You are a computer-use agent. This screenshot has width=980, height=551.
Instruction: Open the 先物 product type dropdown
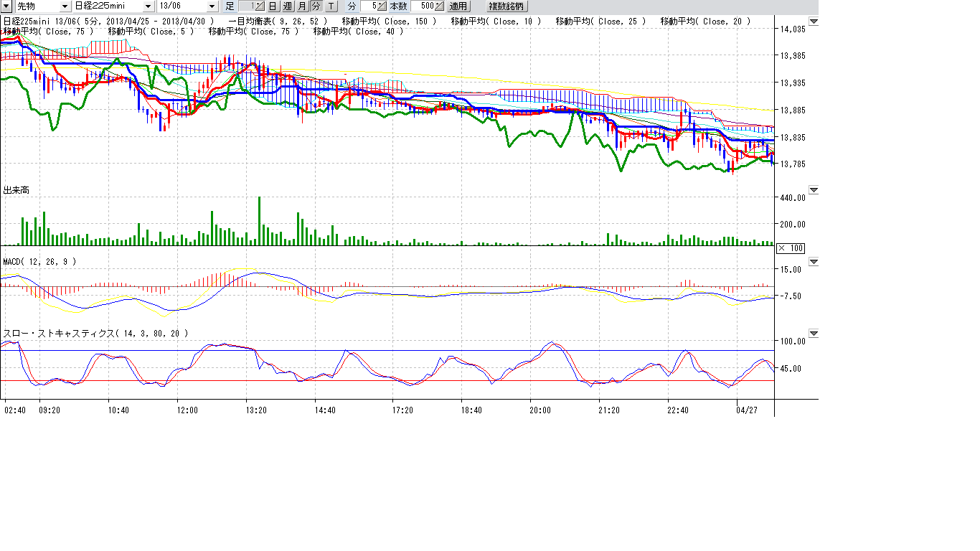point(65,6)
